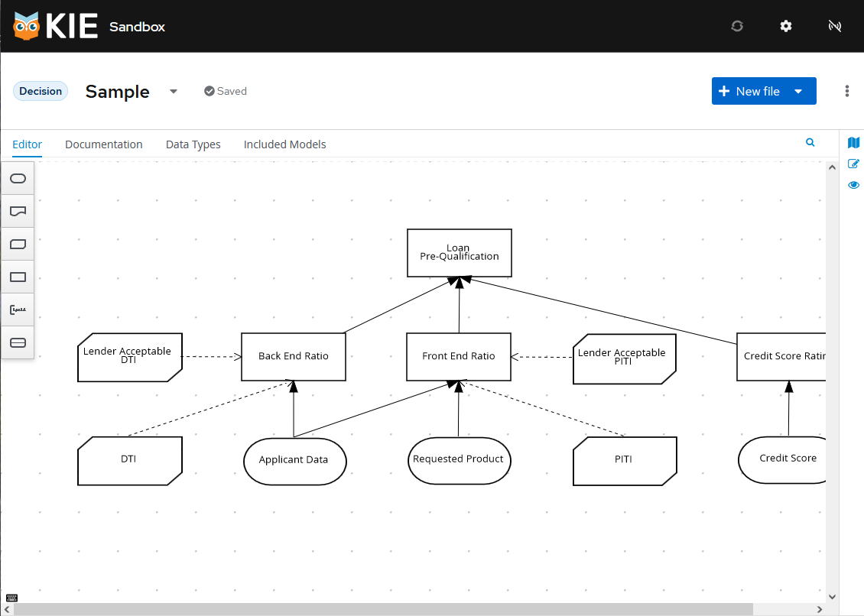The image size is (864, 616).
Task: Open the settings gear in header
Action: click(786, 26)
